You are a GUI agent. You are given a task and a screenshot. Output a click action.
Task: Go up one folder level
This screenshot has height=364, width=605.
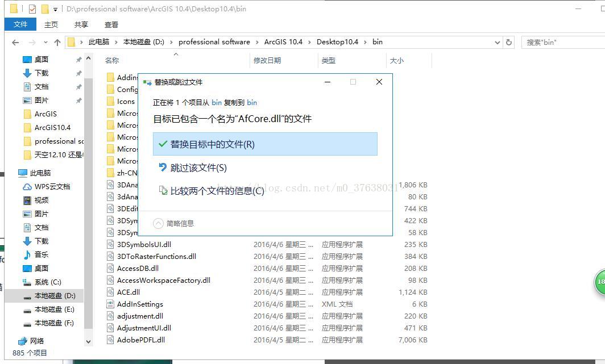click(x=57, y=43)
